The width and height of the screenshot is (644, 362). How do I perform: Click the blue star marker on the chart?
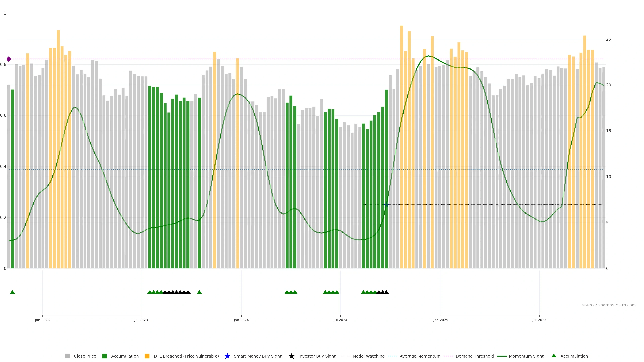pos(386,205)
